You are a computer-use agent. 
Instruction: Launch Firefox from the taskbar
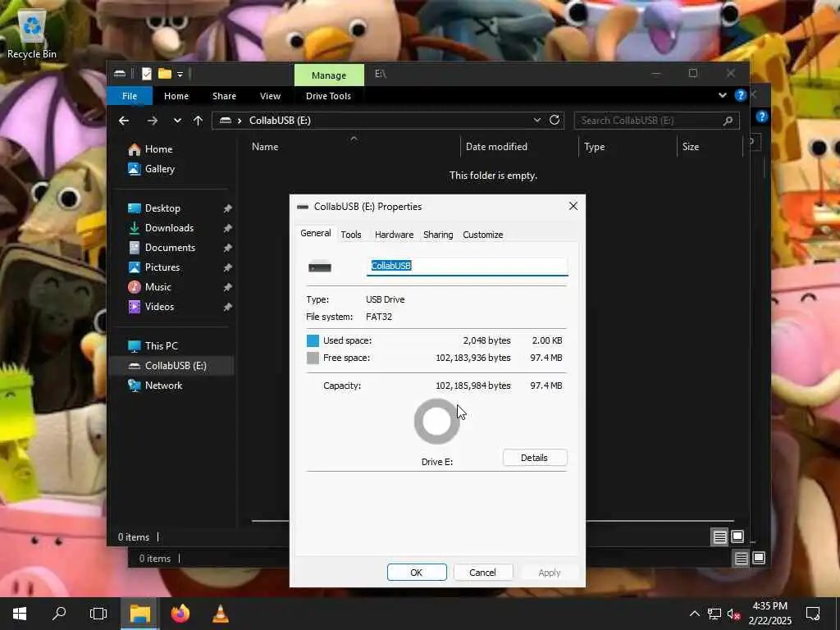click(x=180, y=614)
